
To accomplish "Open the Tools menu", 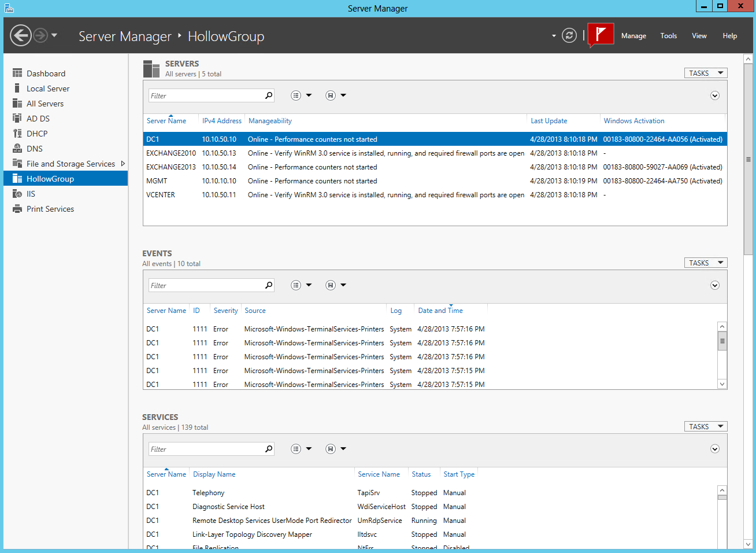I will click(668, 36).
